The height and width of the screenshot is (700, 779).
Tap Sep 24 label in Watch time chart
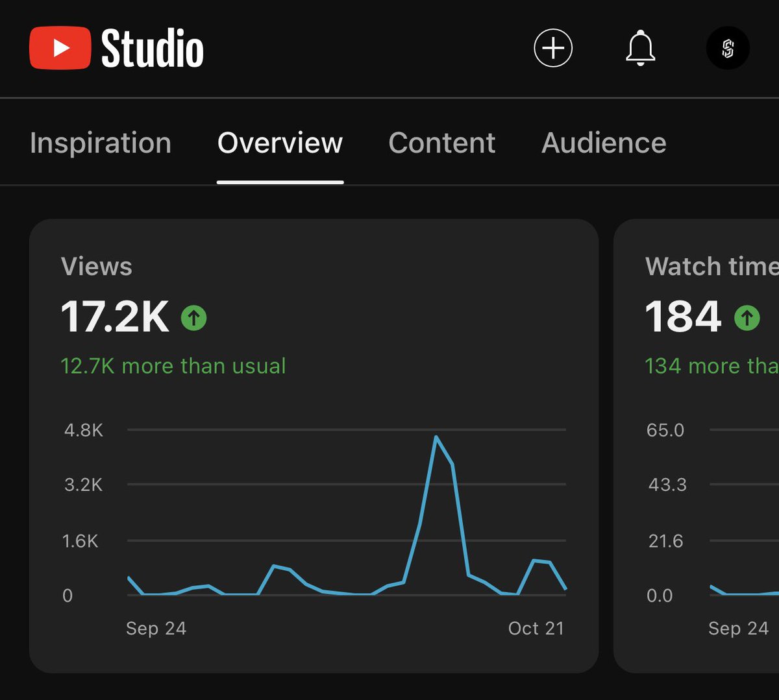click(x=738, y=629)
